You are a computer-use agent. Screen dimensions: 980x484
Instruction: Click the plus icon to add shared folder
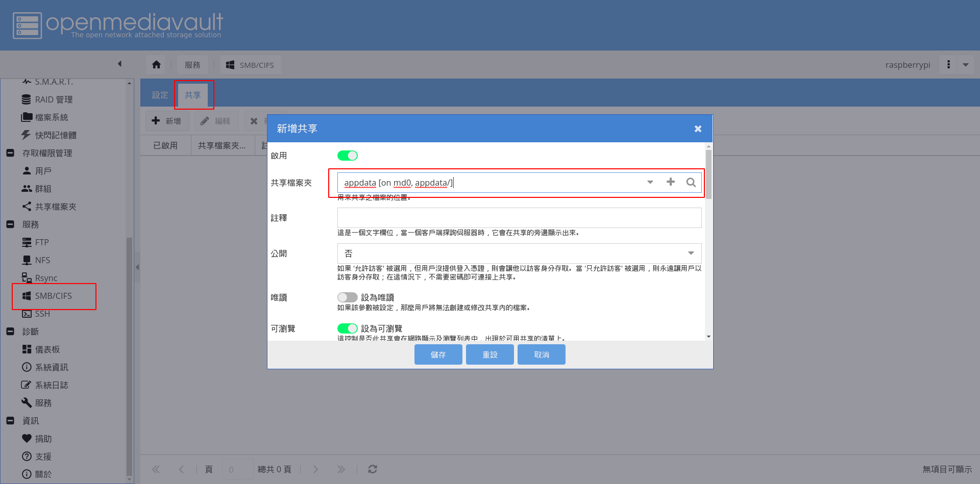coord(671,182)
